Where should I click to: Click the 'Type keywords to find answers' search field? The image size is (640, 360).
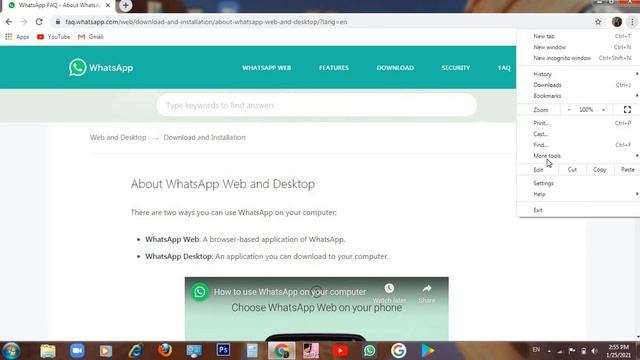[x=317, y=105]
